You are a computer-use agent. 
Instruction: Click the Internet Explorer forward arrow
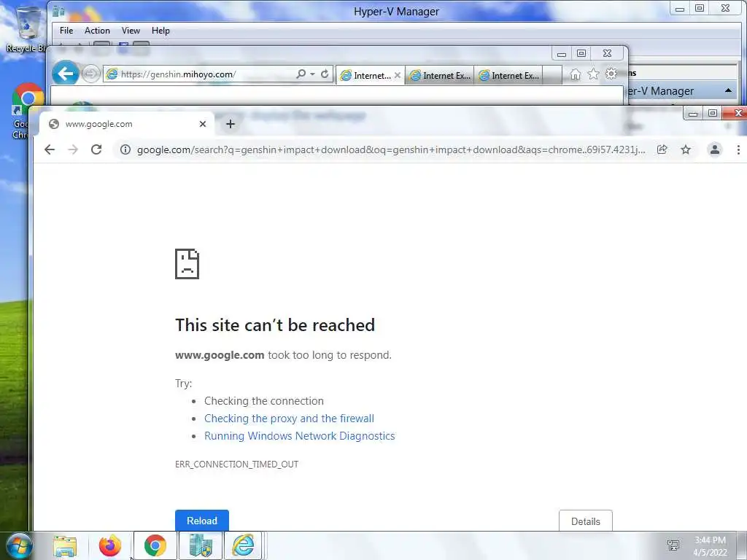click(90, 74)
